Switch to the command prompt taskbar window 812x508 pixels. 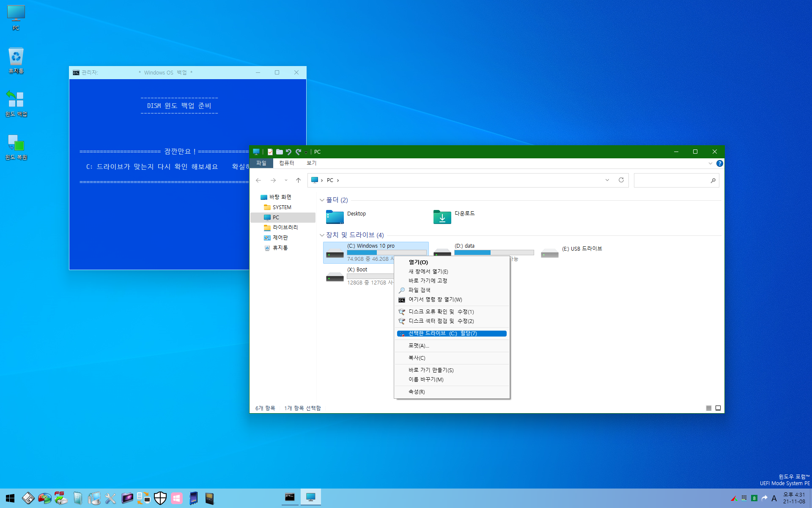coord(290,497)
